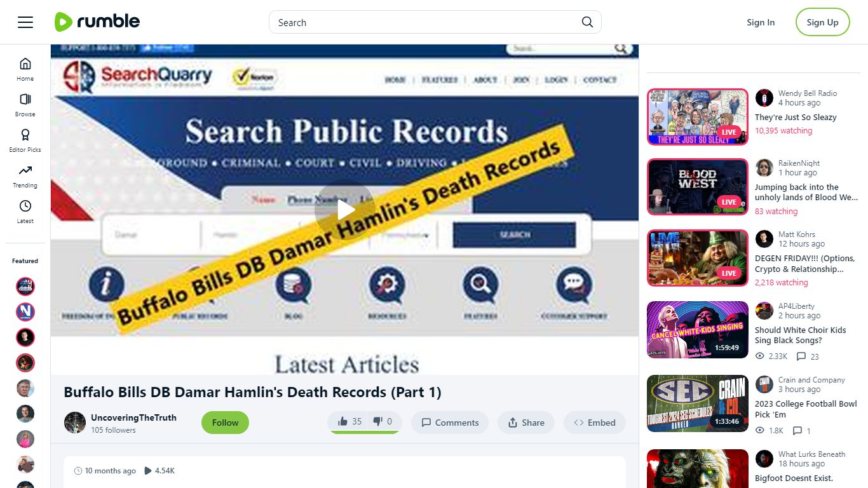Get the Embed code
868x488 pixels.
(595, 423)
